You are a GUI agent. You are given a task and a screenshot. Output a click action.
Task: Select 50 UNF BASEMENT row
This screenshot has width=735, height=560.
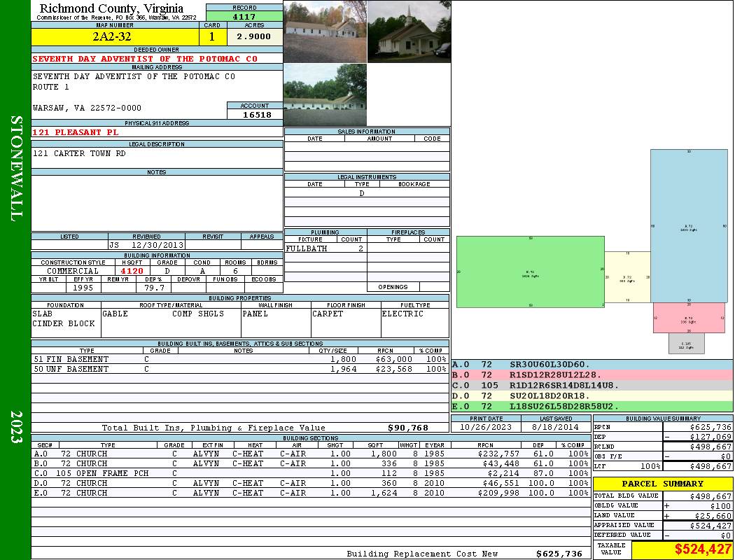pyautogui.click(x=240, y=370)
